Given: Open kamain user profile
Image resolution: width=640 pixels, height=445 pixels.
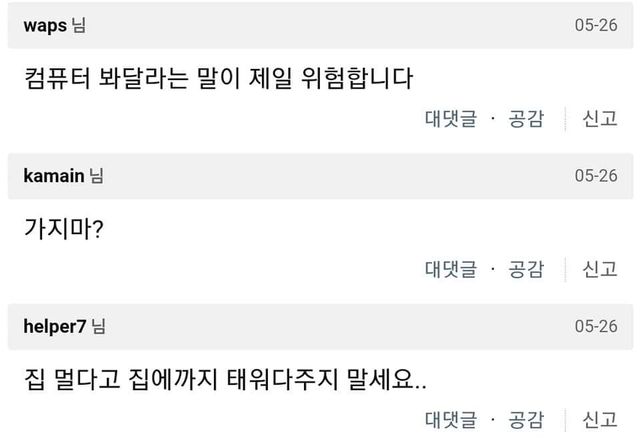Looking at the screenshot, I should pyautogui.click(x=53, y=176).
